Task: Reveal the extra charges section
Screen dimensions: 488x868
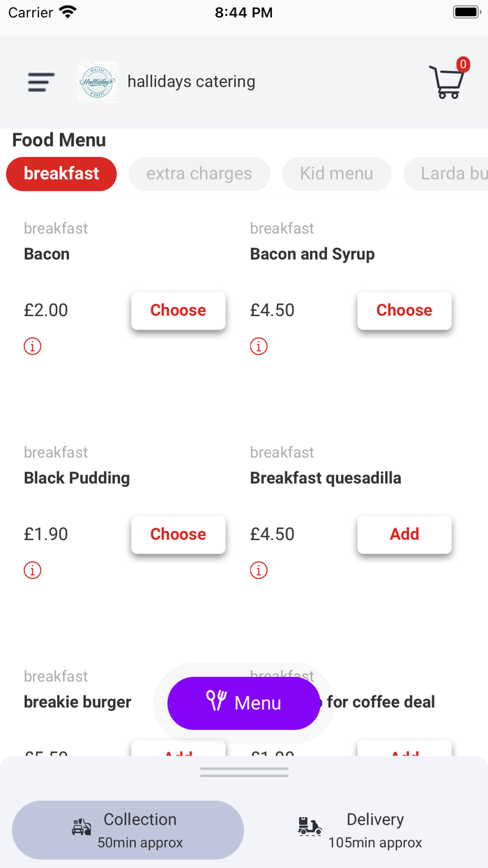Action: [199, 174]
